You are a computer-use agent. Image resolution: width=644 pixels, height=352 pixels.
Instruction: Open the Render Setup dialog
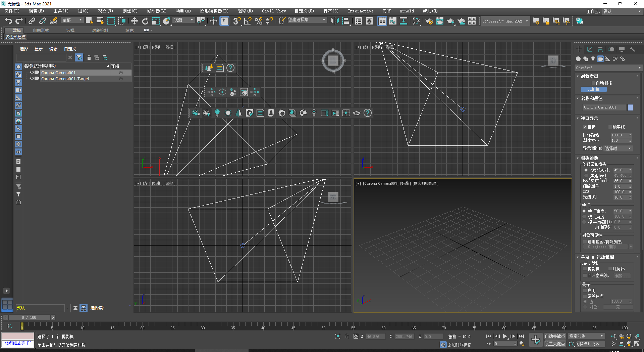429,21
